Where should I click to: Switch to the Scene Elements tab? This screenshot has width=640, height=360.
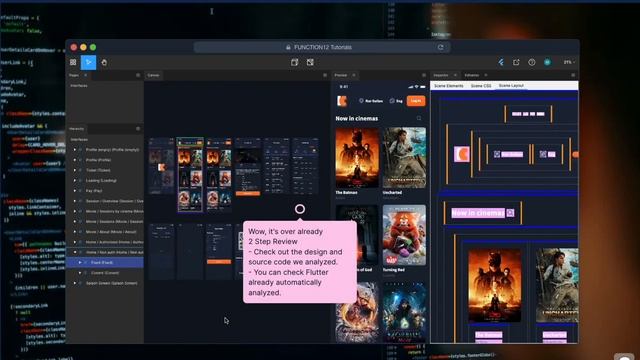(x=449, y=86)
